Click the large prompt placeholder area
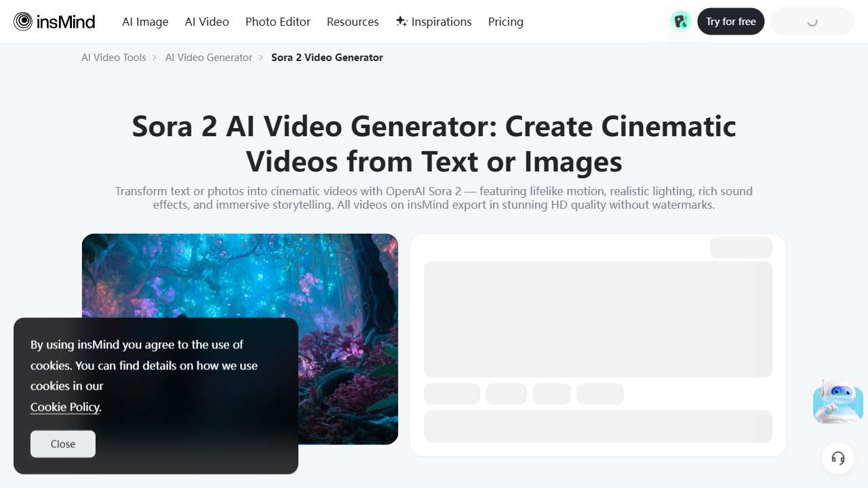Image resolution: width=868 pixels, height=488 pixels. [x=597, y=319]
